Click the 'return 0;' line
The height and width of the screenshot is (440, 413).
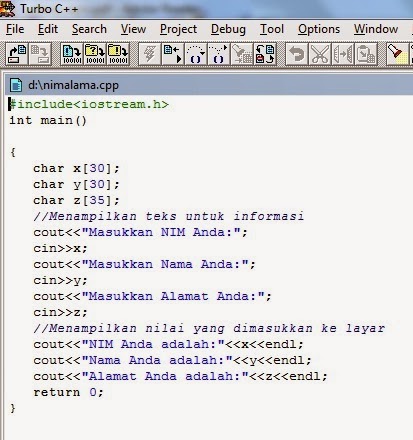tap(68, 392)
